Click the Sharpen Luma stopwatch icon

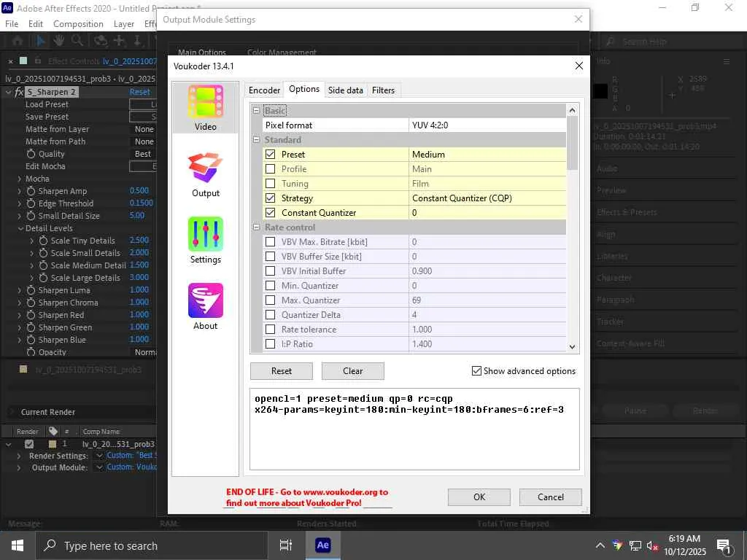point(31,290)
